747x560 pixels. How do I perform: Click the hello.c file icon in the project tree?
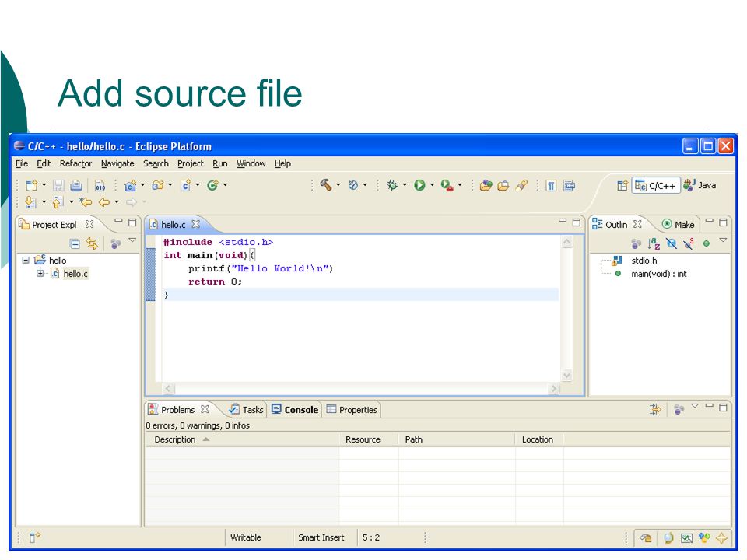54,274
